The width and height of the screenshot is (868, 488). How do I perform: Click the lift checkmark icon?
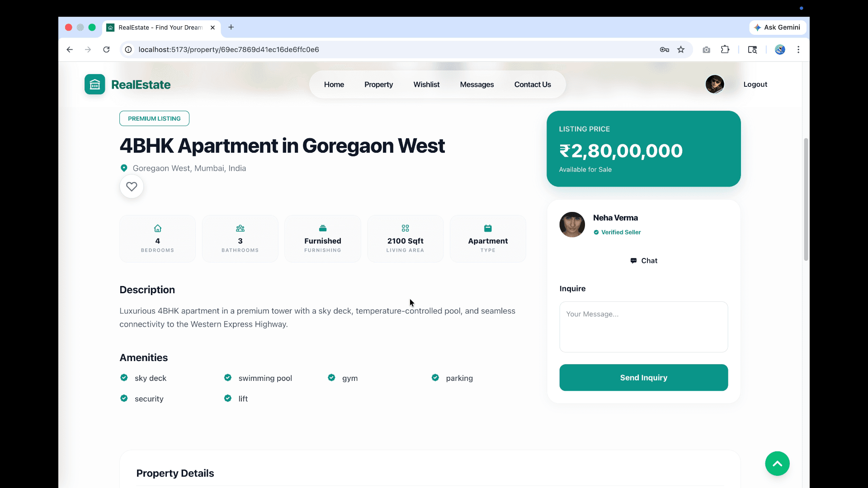(x=228, y=399)
